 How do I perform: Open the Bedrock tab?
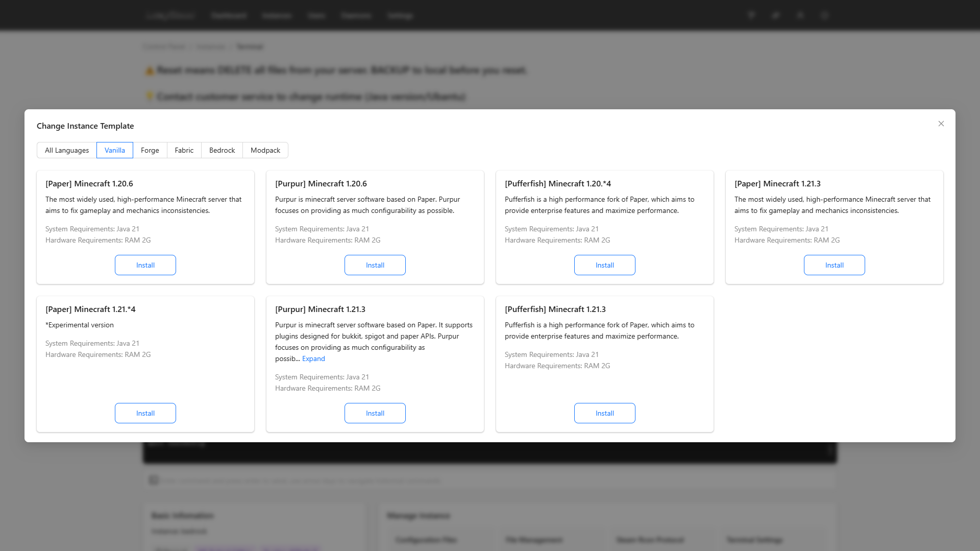(222, 150)
